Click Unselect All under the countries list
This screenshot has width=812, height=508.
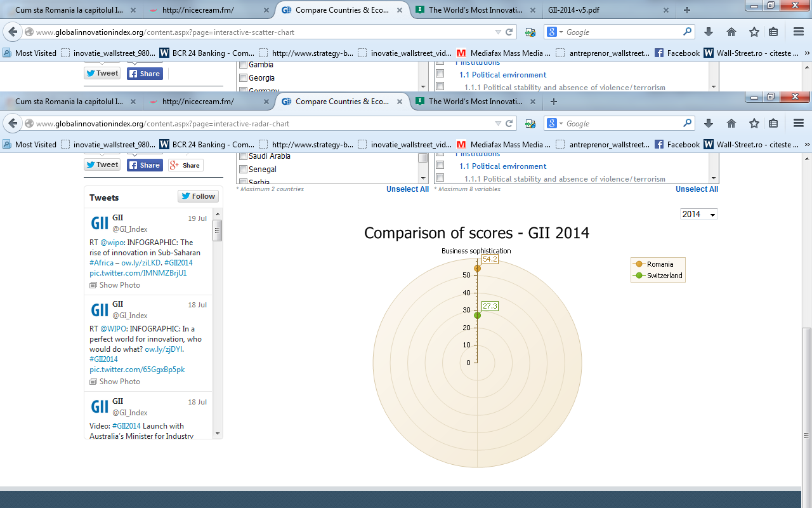[x=407, y=189]
